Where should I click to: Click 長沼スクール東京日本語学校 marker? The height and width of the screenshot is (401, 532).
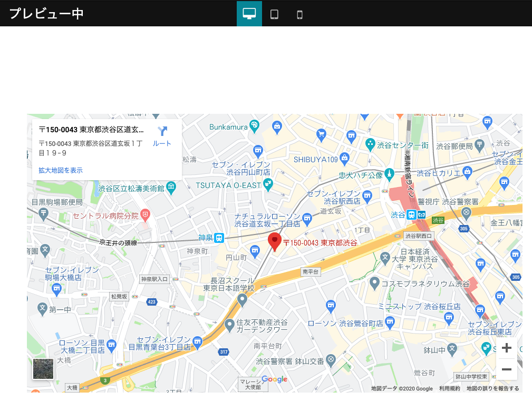(x=242, y=300)
